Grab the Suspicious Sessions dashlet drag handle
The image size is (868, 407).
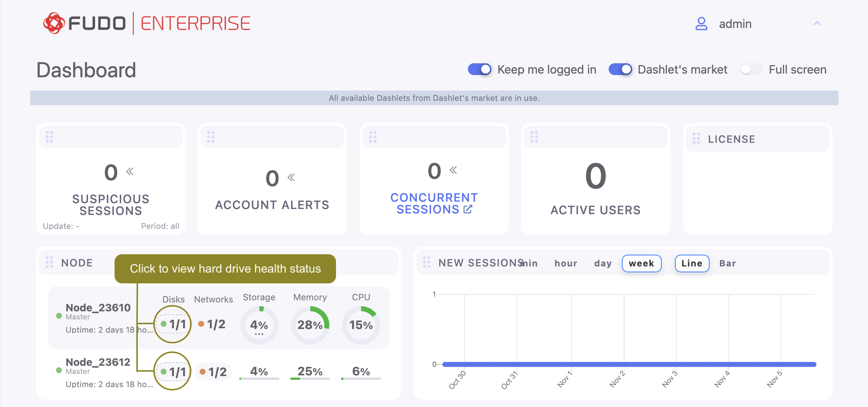point(49,137)
